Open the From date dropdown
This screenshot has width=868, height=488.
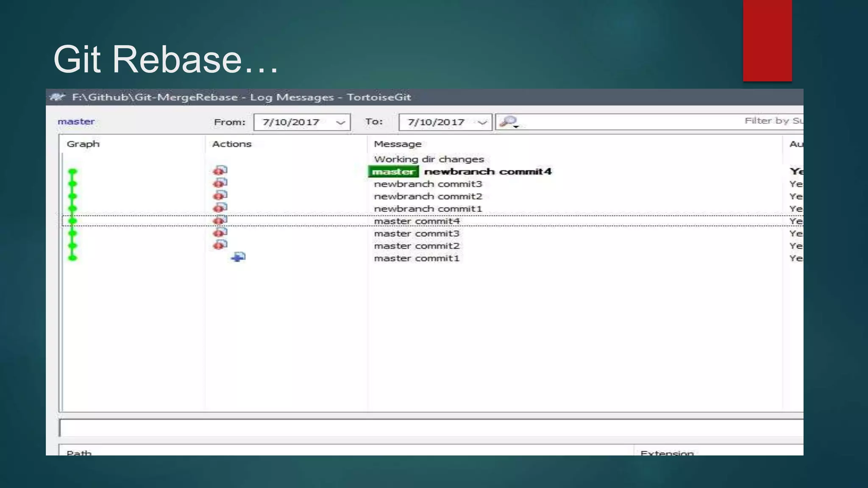pyautogui.click(x=340, y=122)
